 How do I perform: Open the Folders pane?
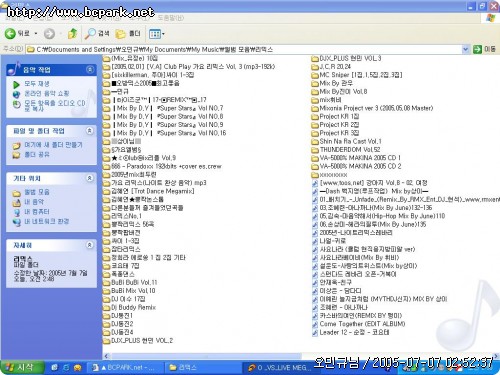click(x=128, y=33)
